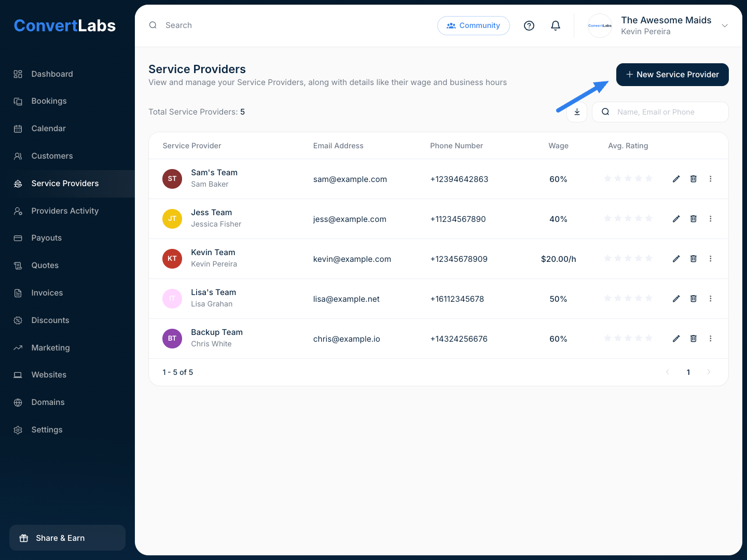Open the Community button
This screenshot has height=560, width=747.
point(473,26)
